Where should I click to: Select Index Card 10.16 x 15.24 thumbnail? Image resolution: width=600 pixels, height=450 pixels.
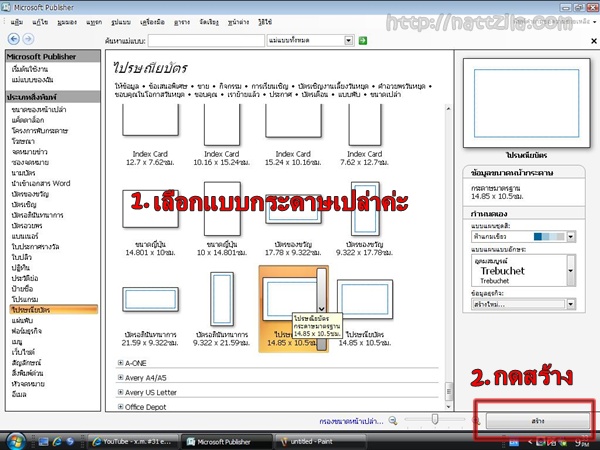coord(222,125)
